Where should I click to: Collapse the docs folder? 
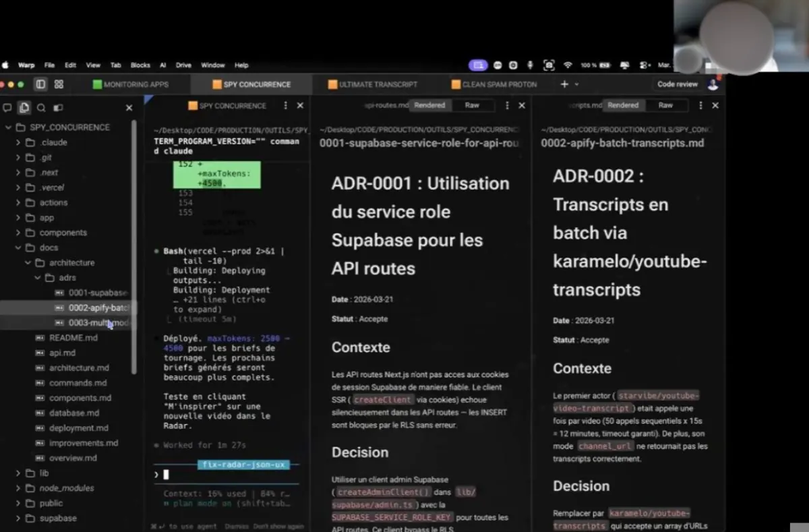click(x=18, y=247)
